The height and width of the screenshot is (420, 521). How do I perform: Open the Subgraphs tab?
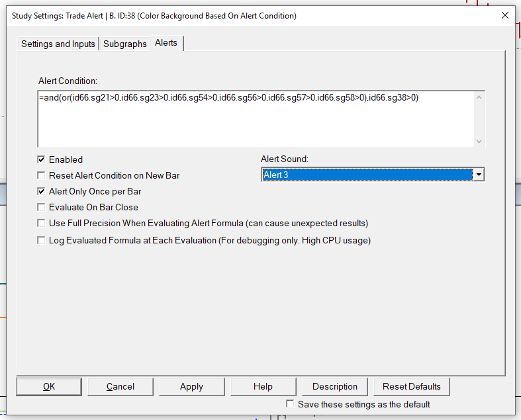click(x=125, y=44)
